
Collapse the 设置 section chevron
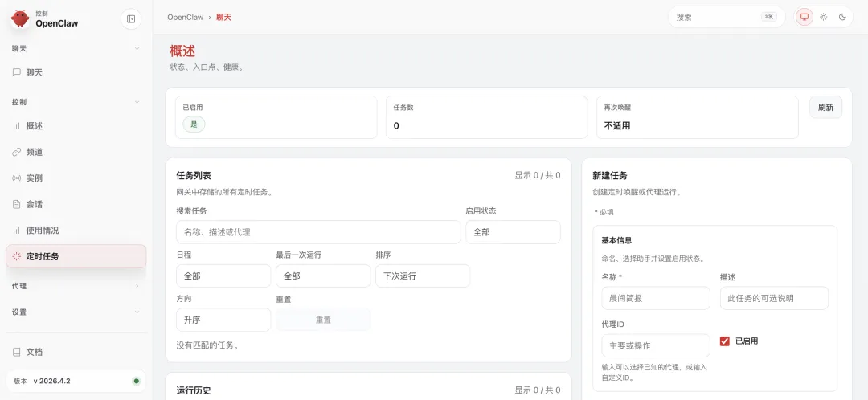point(137,312)
